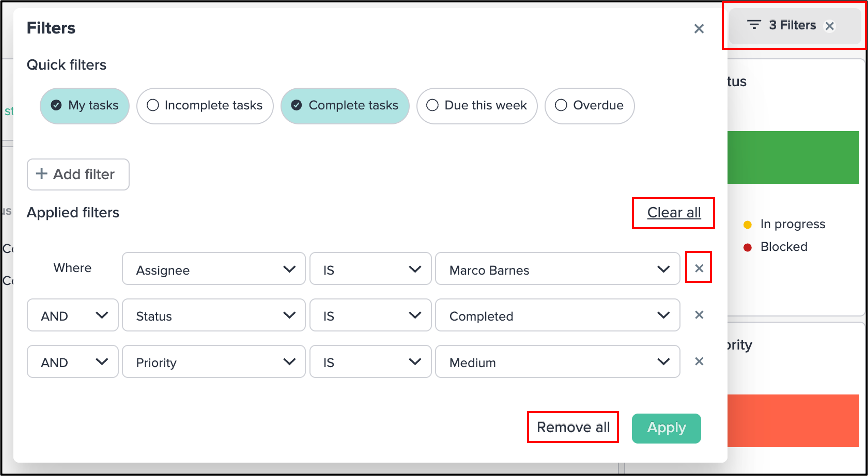Clear the 3 Filters badge with its X
The width and height of the screenshot is (868, 476).
[829, 26]
